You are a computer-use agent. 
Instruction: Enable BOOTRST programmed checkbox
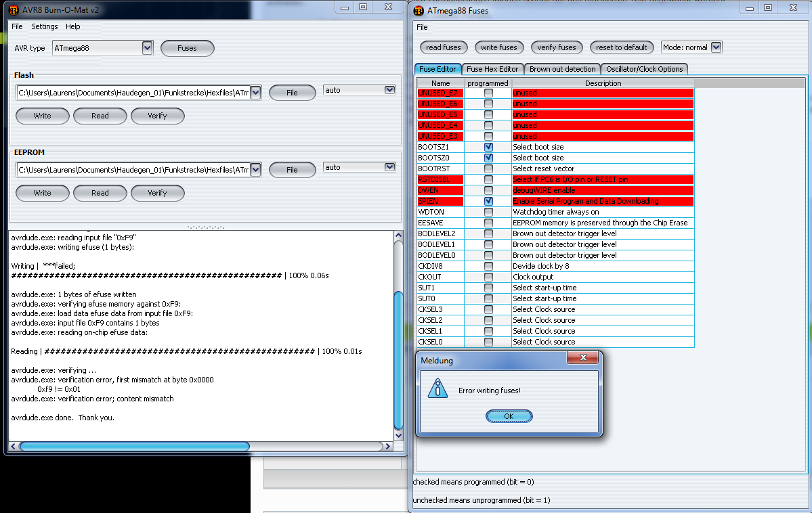point(488,169)
